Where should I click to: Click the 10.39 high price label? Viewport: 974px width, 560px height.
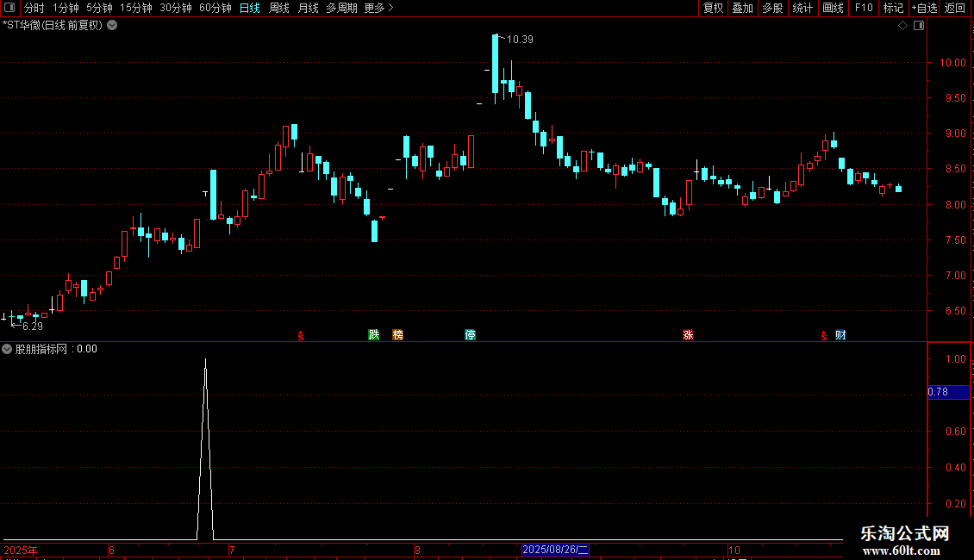(520, 40)
